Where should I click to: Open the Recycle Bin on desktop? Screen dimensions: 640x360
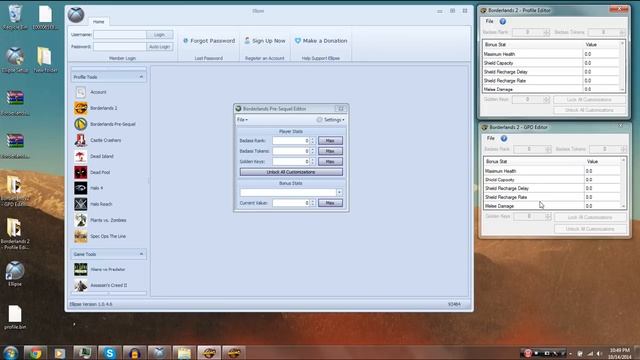[x=15, y=17]
